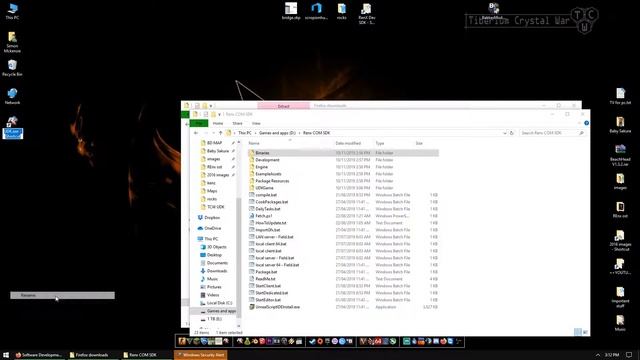Open the Share ribbon tab

(237, 123)
